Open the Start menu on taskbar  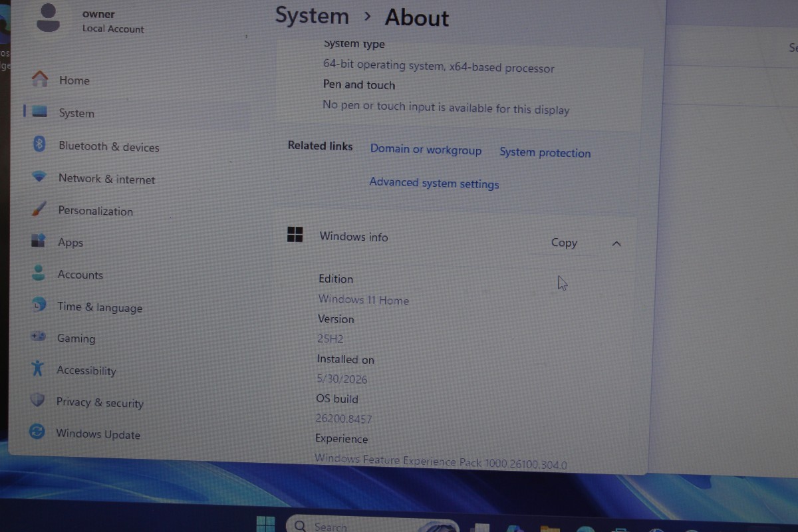click(x=266, y=524)
